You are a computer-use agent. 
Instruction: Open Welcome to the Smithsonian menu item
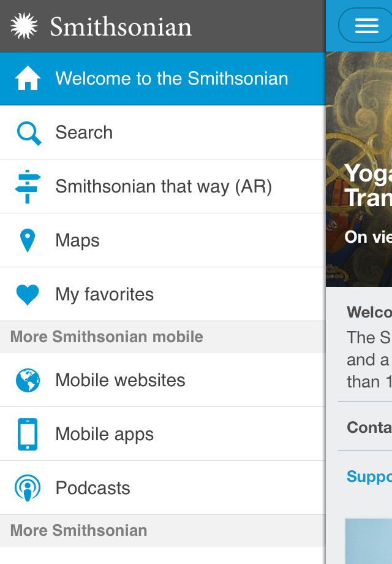coord(171,78)
